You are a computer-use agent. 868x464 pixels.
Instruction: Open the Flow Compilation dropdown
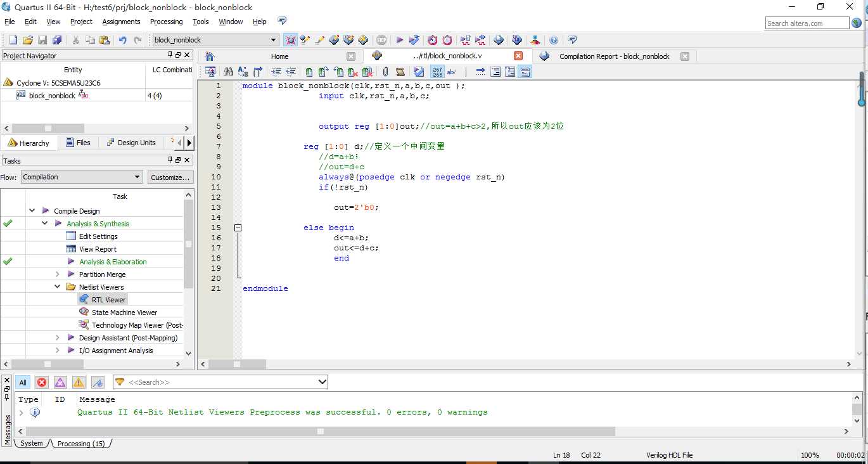(x=82, y=177)
